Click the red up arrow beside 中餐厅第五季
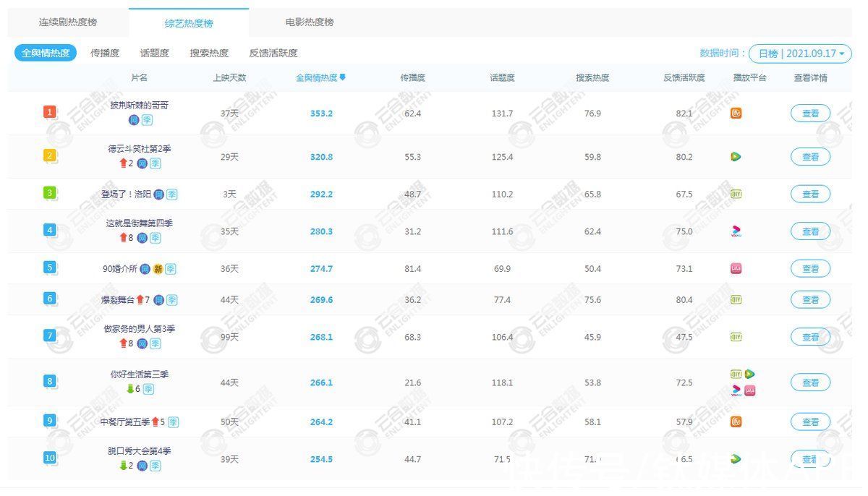This screenshot has height=496, width=868. (x=155, y=422)
